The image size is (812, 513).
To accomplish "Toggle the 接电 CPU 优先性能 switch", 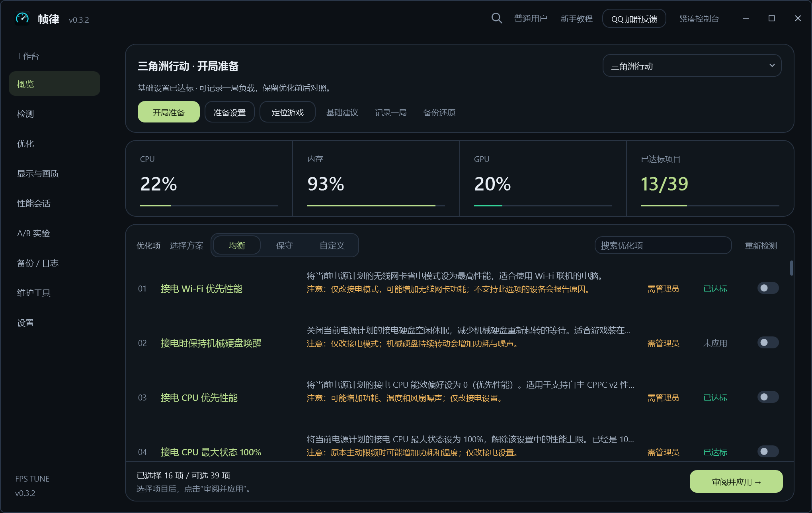I will (768, 397).
